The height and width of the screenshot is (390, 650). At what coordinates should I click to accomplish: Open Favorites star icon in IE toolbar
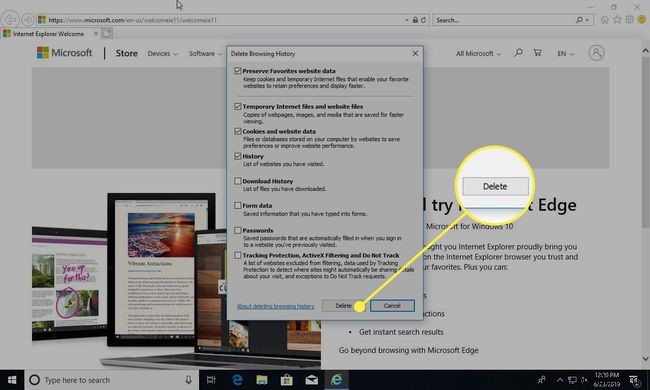[x=617, y=19]
